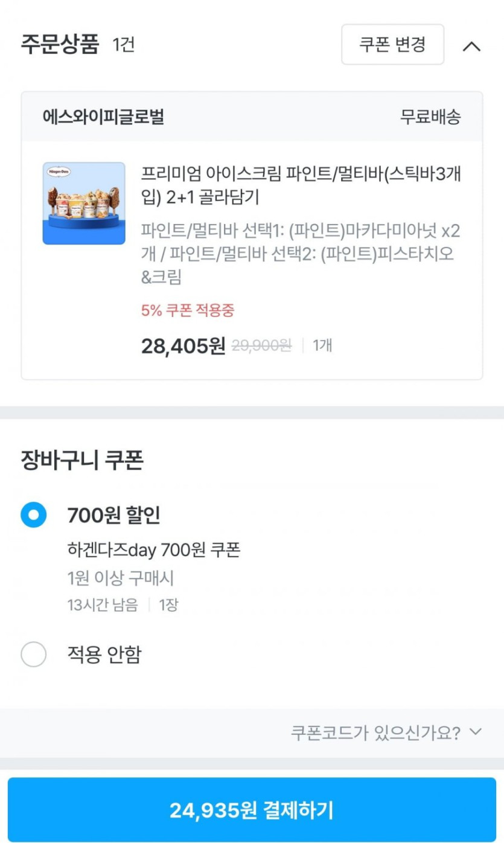Image resolution: width=504 pixels, height=843 pixels.
Task: Tap the seller name 에스와이피글로벌
Action: pyautogui.click(x=103, y=117)
